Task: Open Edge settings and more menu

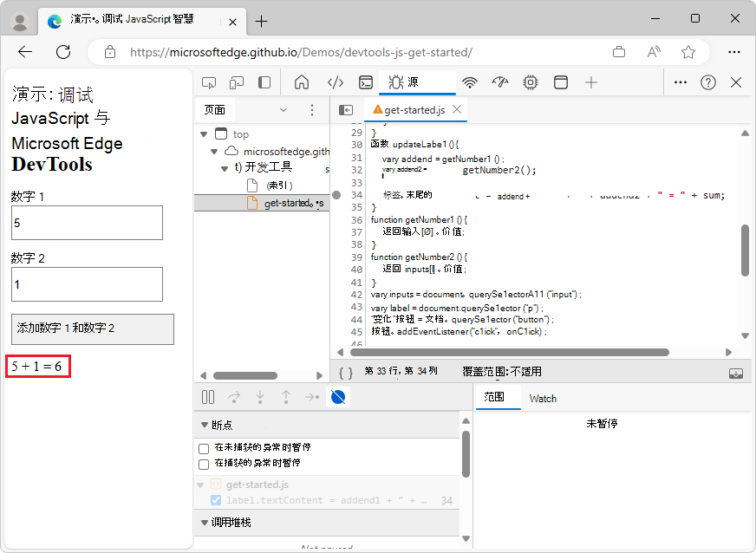Action: 734,52
